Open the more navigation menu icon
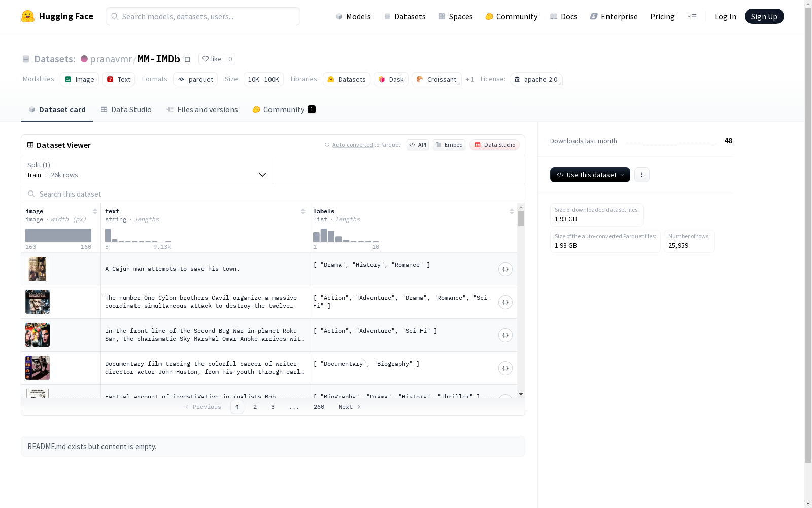 [692, 16]
